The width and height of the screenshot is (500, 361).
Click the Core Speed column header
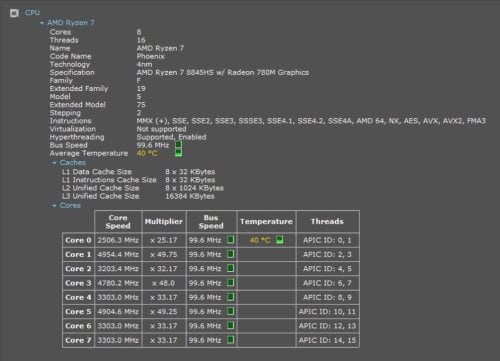click(x=118, y=221)
